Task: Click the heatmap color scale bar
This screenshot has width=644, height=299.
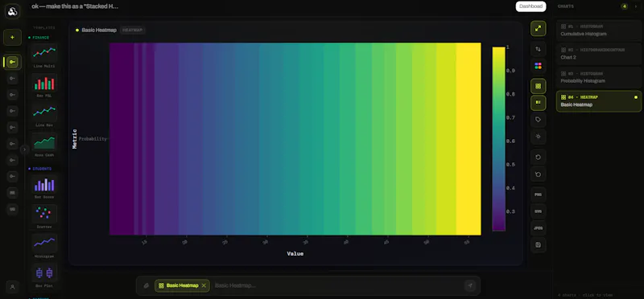Action: pos(498,138)
